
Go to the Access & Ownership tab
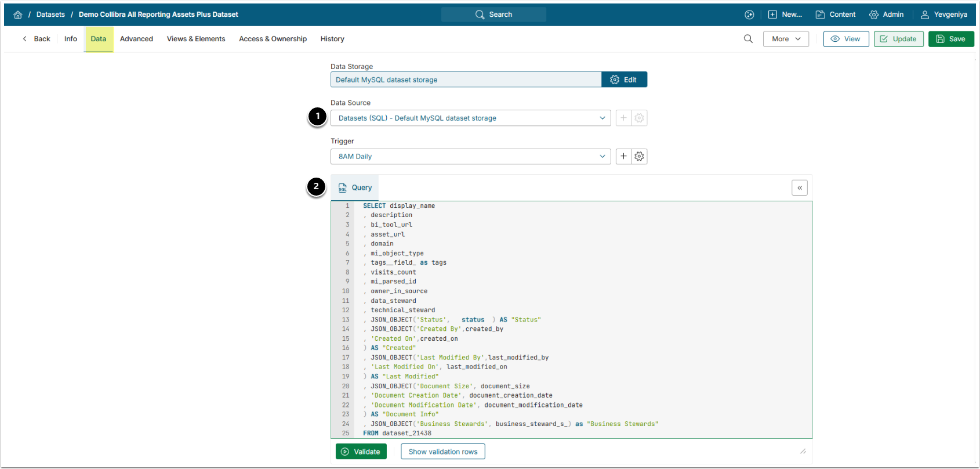(x=273, y=39)
